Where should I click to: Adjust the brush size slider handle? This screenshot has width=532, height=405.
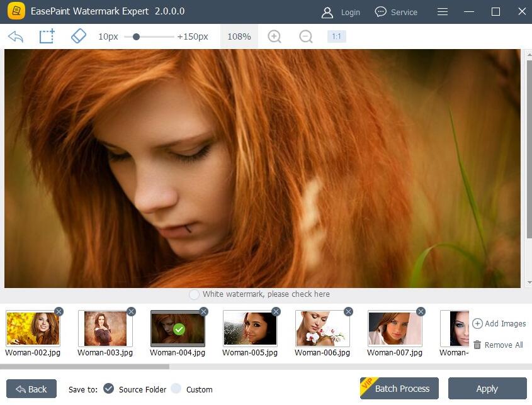[x=136, y=36]
